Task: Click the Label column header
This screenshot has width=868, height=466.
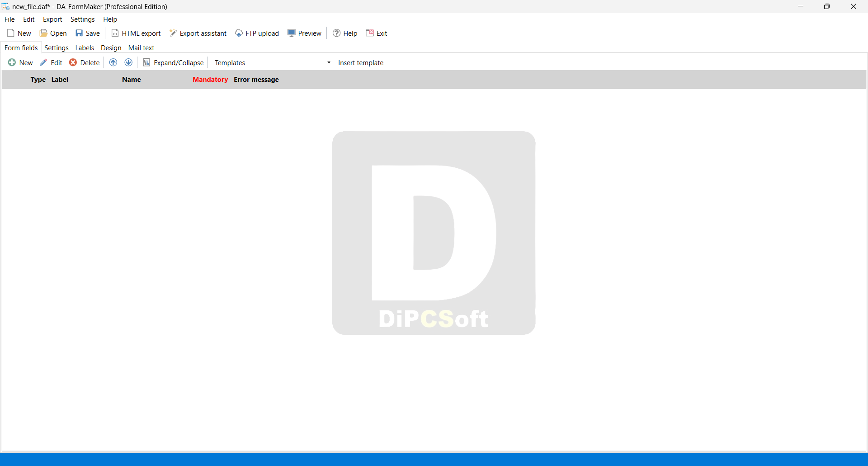Action: 60,79
